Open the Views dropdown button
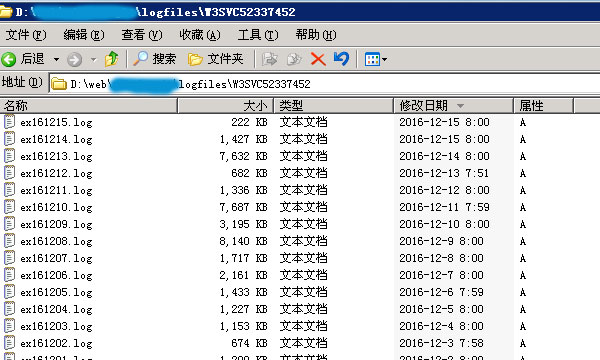The image size is (600, 360). 375,59
